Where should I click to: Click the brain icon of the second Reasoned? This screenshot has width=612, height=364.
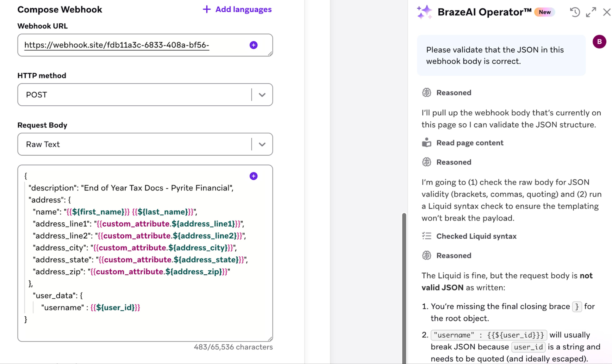pyautogui.click(x=427, y=162)
